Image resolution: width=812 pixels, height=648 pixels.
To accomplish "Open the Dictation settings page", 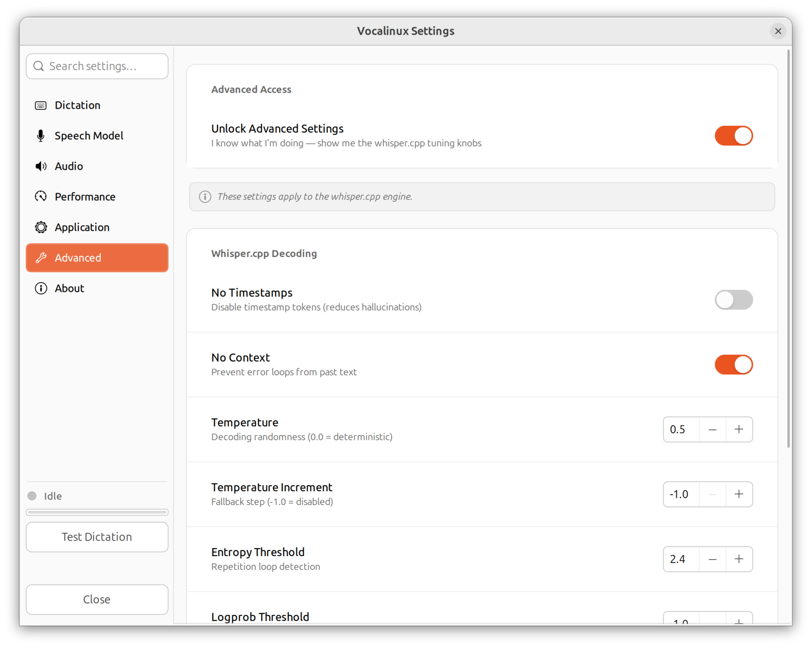I will [x=97, y=105].
